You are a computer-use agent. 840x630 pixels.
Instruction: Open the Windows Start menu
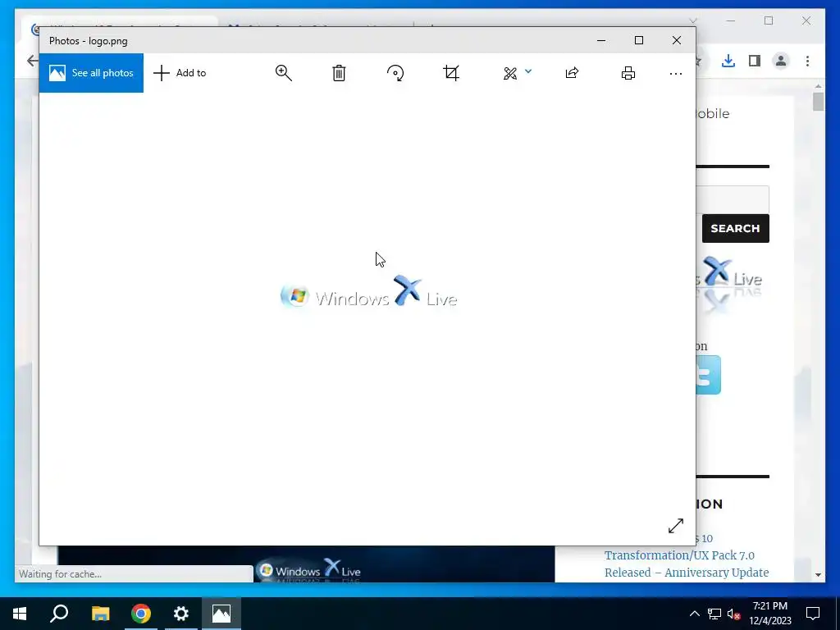(x=20, y=614)
